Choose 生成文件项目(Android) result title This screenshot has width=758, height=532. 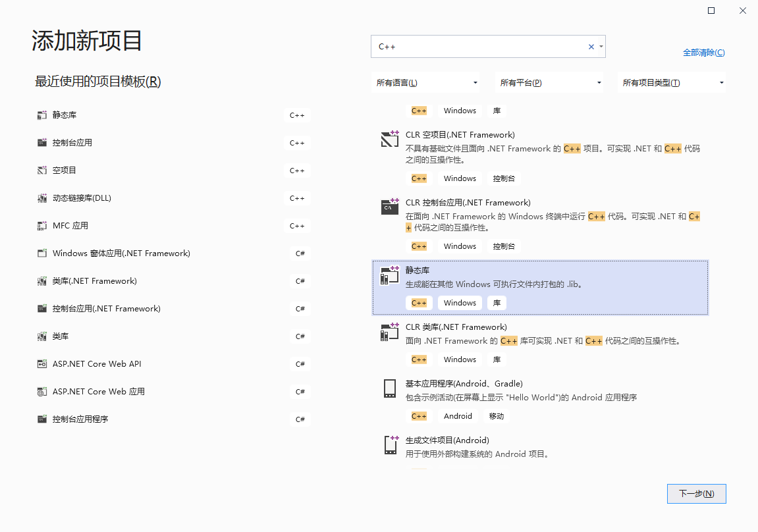tap(447, 440)
